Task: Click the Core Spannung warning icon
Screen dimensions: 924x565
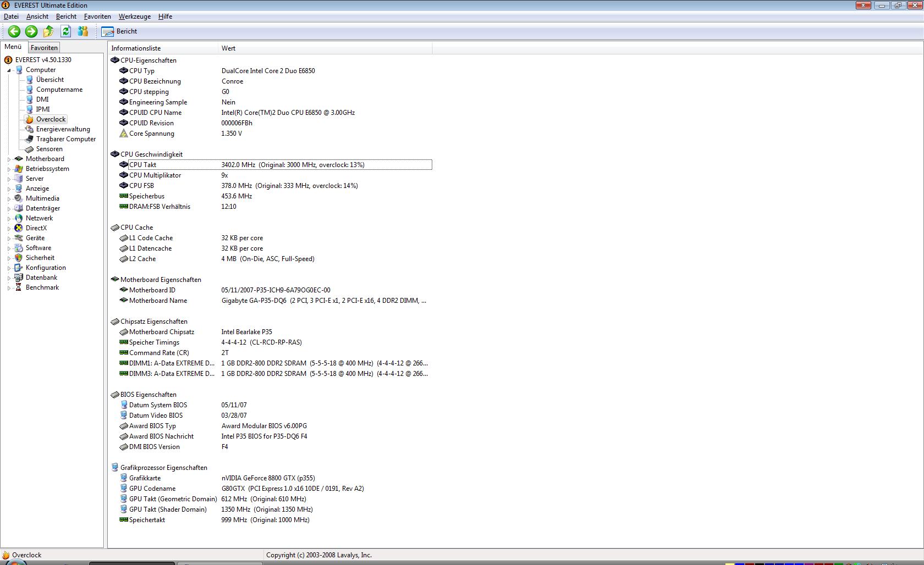Action: point(124,134)
